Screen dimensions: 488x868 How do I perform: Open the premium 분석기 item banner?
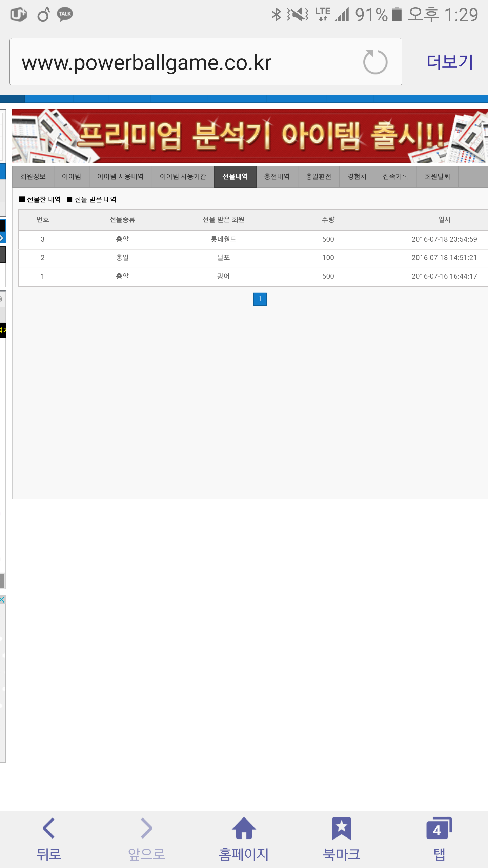tap(250, 136)
